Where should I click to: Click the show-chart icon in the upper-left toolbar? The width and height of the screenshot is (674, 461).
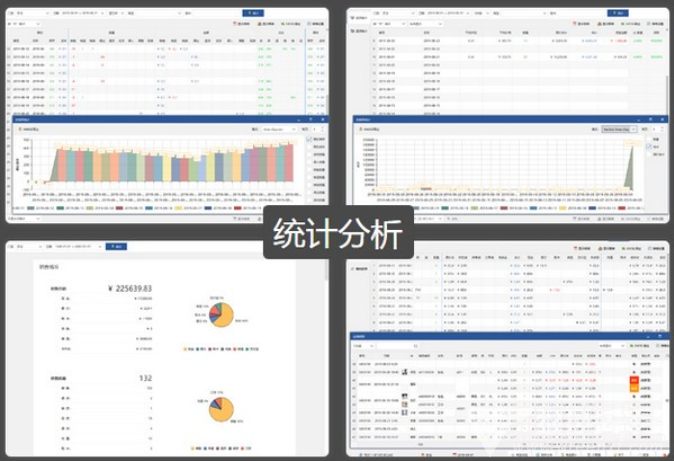tap(260, 24)
